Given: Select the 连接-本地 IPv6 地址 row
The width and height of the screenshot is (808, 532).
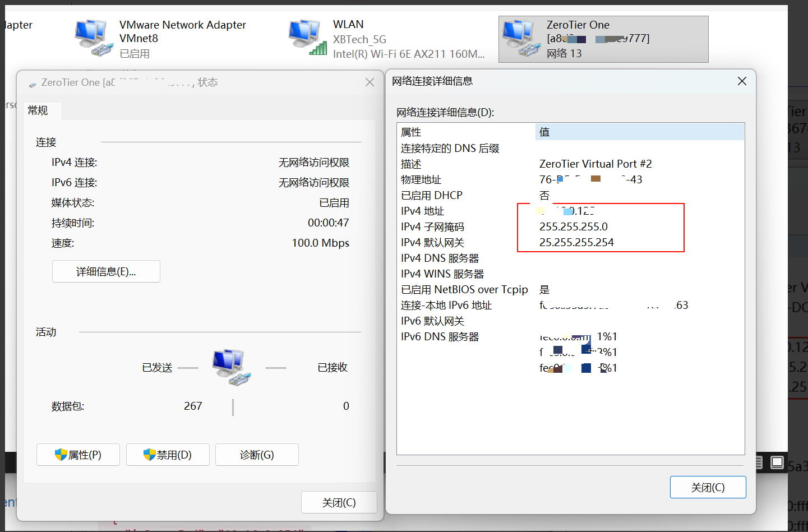Looking at the screenshot, I should (x=571, y=305).
